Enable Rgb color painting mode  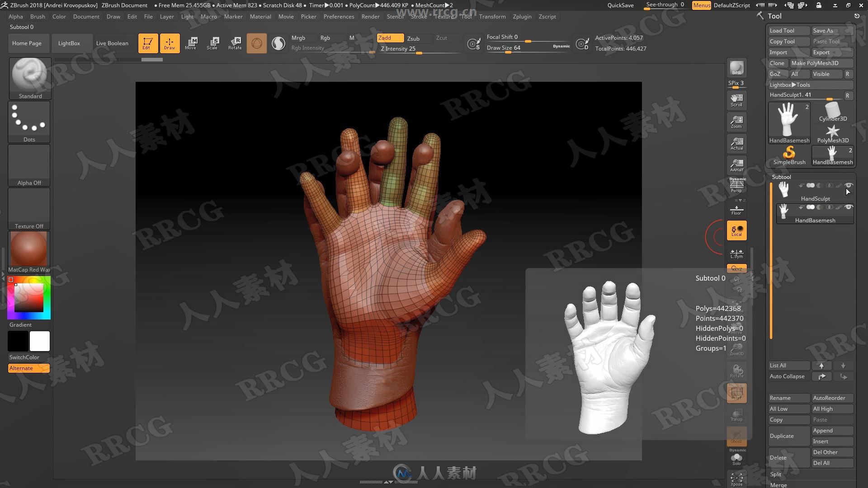(x=325, y=37)
